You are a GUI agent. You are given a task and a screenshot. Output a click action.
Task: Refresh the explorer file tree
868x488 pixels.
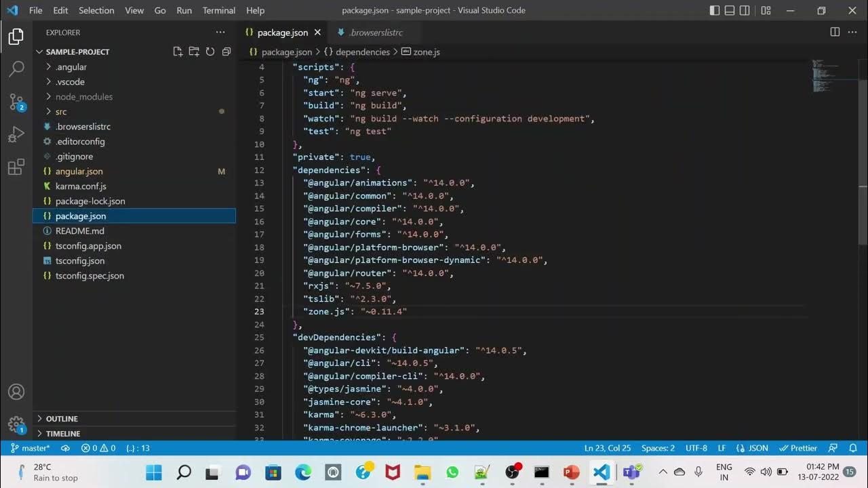coord(210,52)
